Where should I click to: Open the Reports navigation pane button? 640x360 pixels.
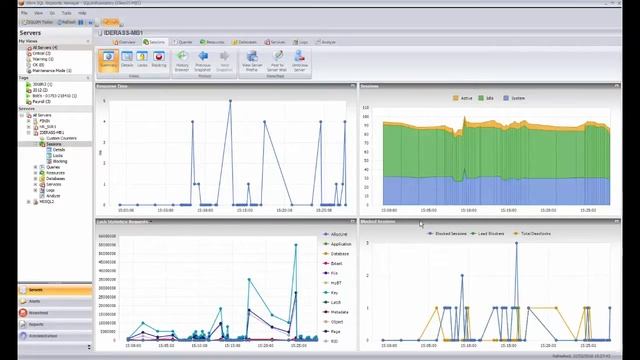click(x=55, y=324)
